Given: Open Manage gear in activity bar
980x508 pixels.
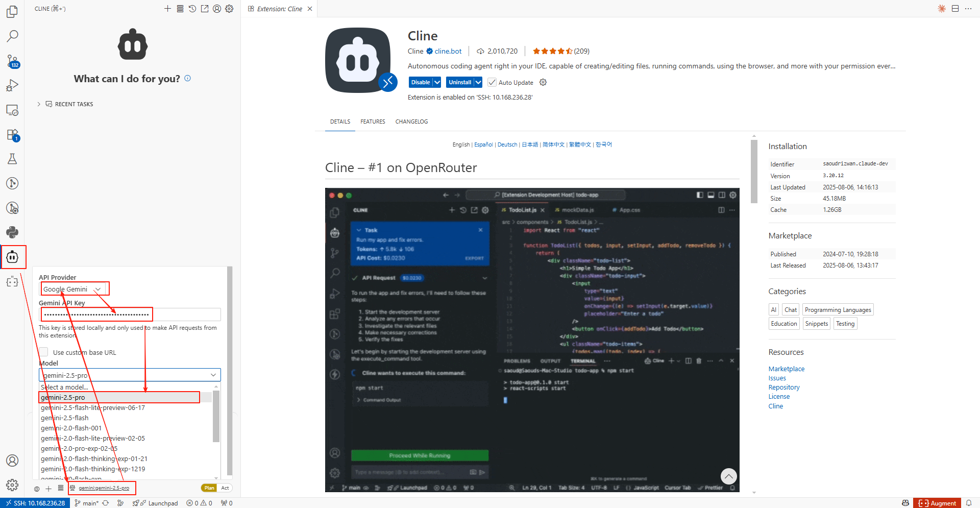Looking at the screenshot, I should pyautogui.click(x=12, y=485).
